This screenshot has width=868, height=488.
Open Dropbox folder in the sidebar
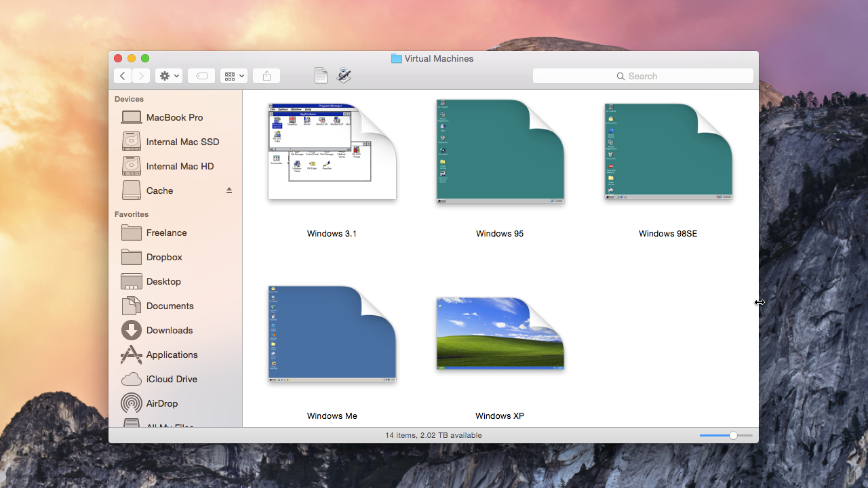175,257
